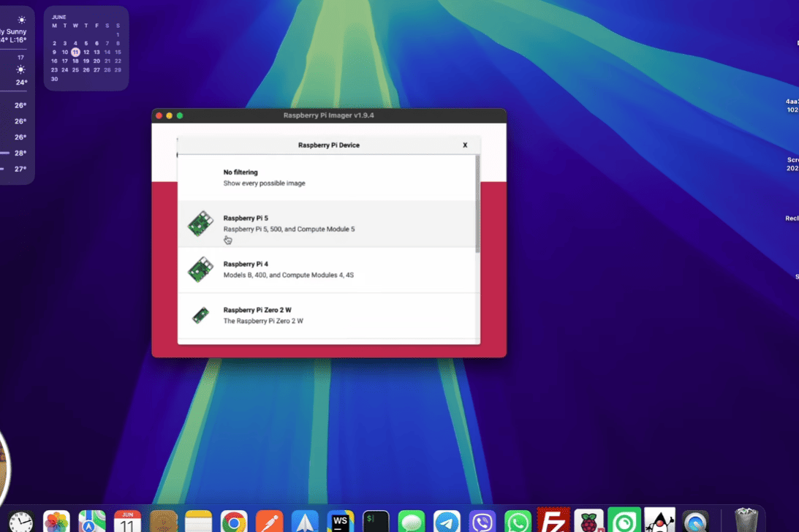The width and height of the screenshot is (799, 532).
Task: Open WhatsApp from the dock
Action: 518,522
